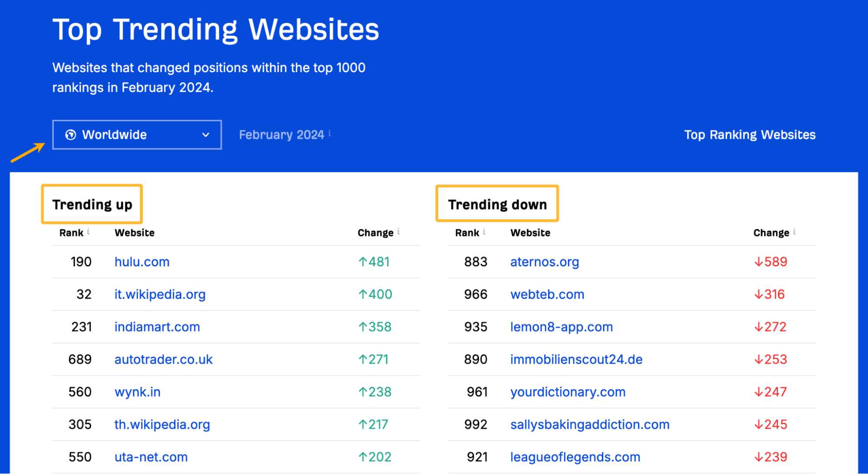Go to Top Ranking Websites
This screenshot has width=868, height=474.
coord(749,135)
